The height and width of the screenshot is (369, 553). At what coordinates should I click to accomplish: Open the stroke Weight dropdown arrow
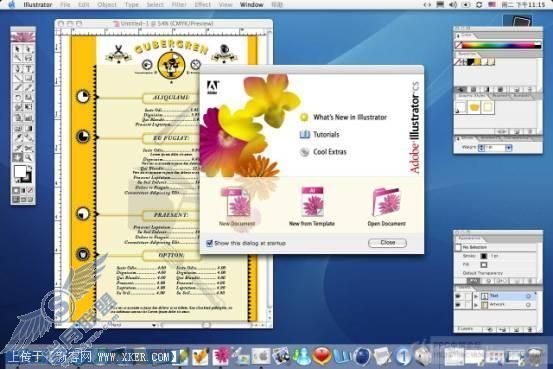coord(509,148)
